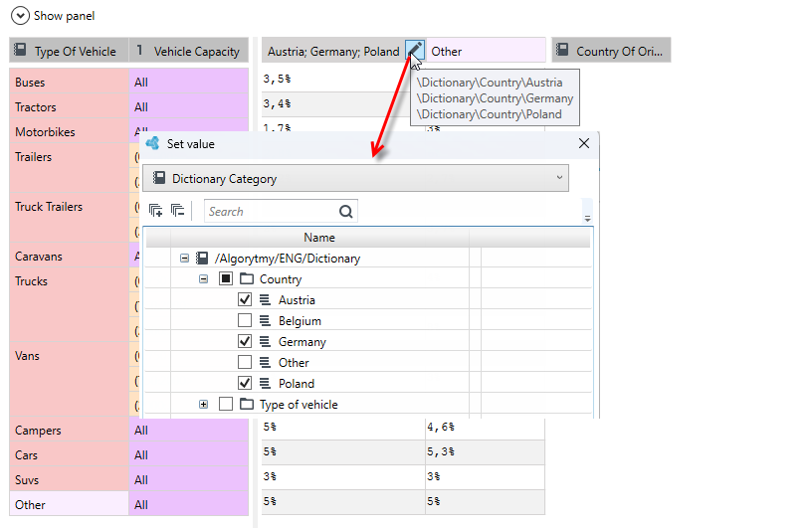Select the Caravans row label
This screenshot has height=528, width=812.
coord(69,256)
